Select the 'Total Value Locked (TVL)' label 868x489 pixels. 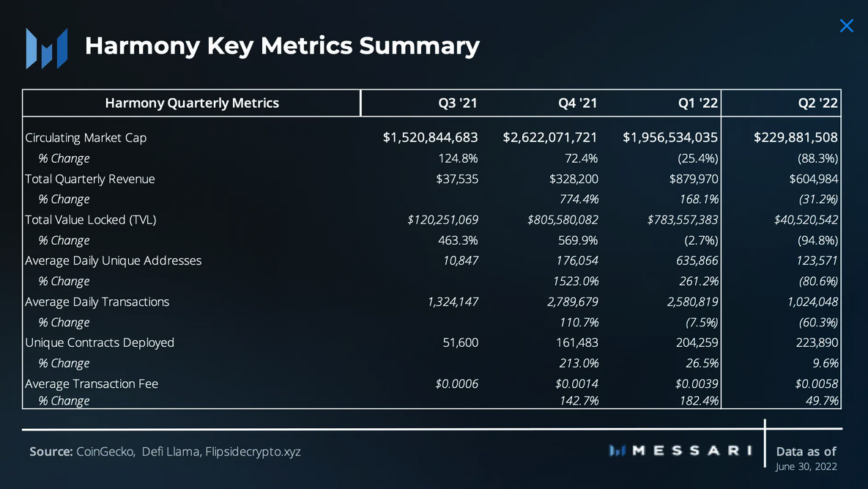tap(91, 220)
